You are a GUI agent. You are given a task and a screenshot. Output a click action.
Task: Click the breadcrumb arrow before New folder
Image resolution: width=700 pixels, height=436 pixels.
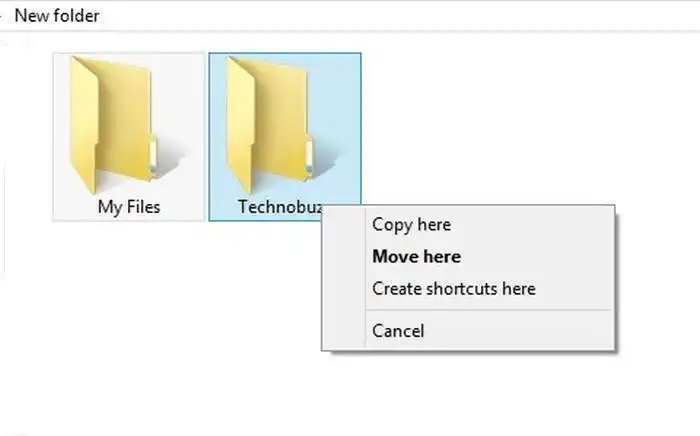pos(2,16)
